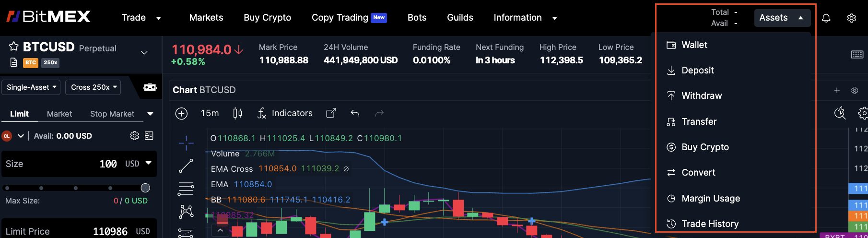Change candle chart style icon
This screenshot has height=238, width=868.
click(237, 113)
